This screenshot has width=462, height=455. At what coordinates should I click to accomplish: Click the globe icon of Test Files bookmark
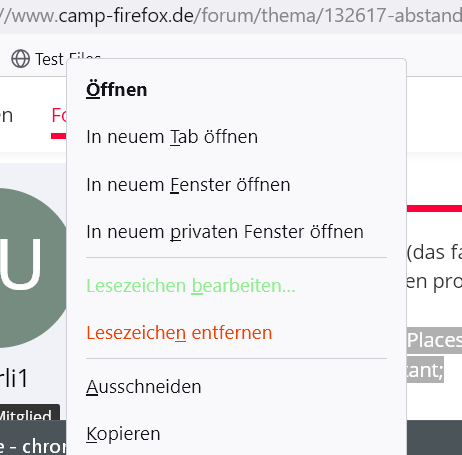(x=21, y=59)
